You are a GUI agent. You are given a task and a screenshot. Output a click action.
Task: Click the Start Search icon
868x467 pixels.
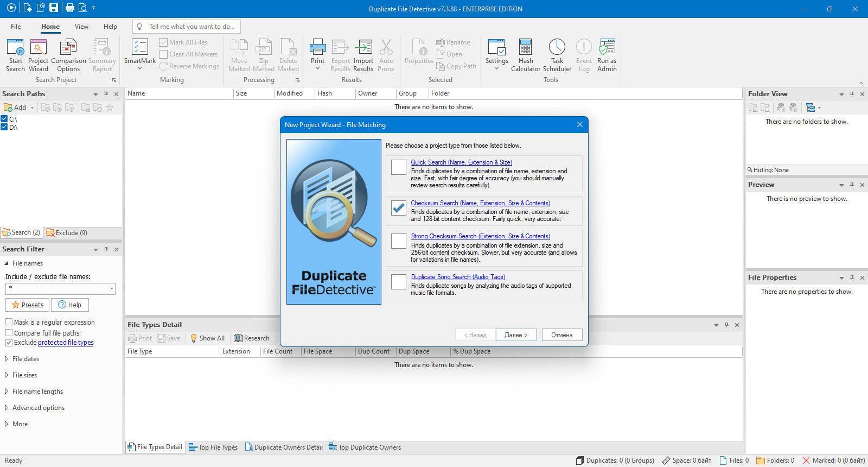click(x=15, y=47)
